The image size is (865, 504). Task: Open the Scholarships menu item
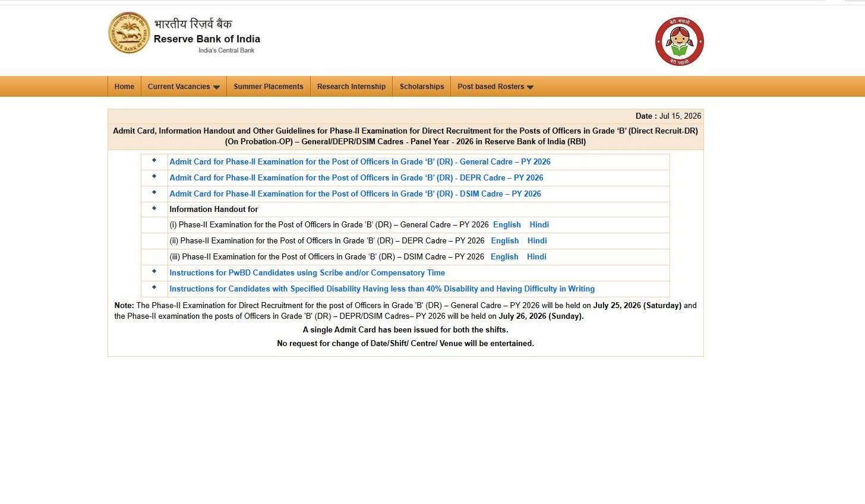pyautogui.click(x=422, y=87)
